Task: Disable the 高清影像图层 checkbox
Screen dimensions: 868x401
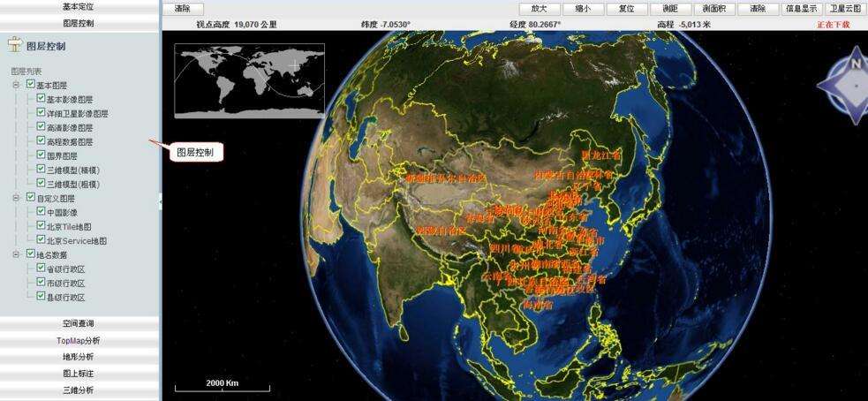Action: pyautogui.click(x=41, y=127)
